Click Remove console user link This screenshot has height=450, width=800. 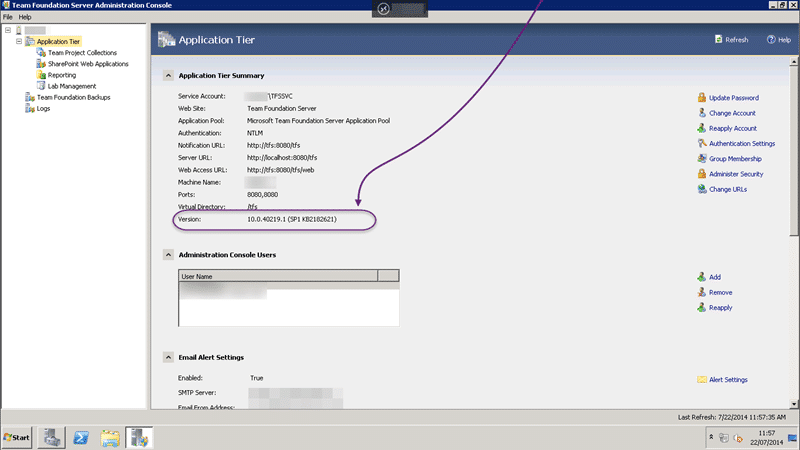[x=720, y=292]
